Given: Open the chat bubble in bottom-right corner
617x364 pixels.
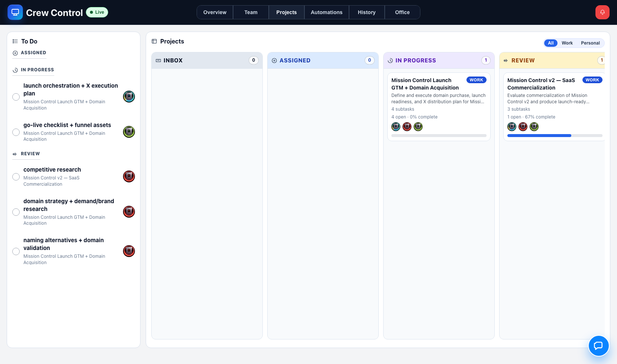Looking at the screenshot, I should pyautogui.click(x=599, y=345).
